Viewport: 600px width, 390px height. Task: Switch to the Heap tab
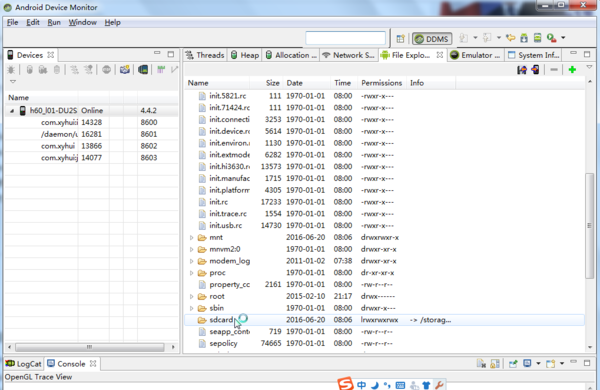[x=245, y=55]
